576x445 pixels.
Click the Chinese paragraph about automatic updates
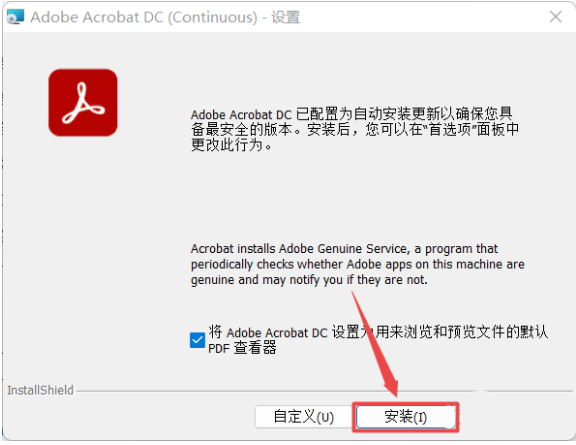[354, 129]
